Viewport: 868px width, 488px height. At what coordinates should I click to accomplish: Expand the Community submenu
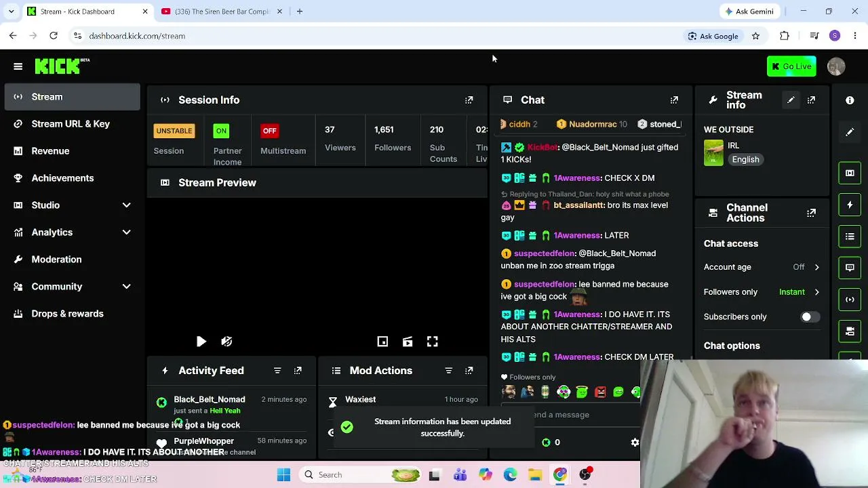[x=72, y=287]
